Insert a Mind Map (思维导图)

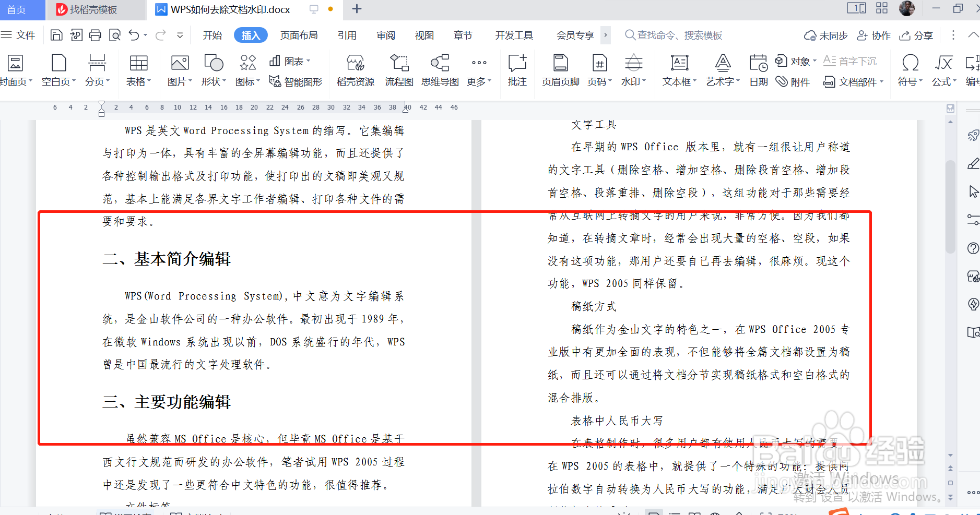440,70
